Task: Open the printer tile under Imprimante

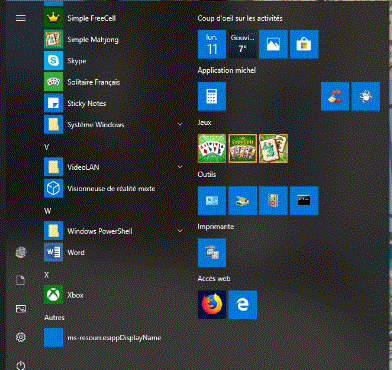Action: [x=212, y=253]
